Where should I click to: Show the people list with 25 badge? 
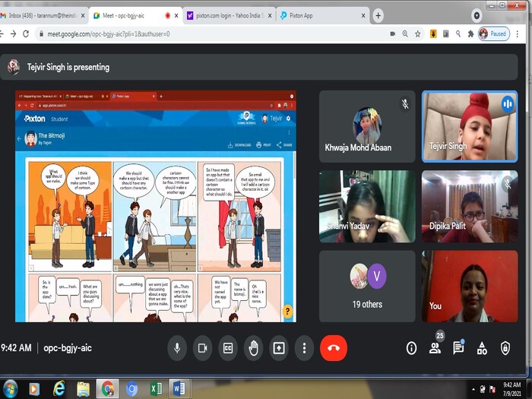pos(435,348)
